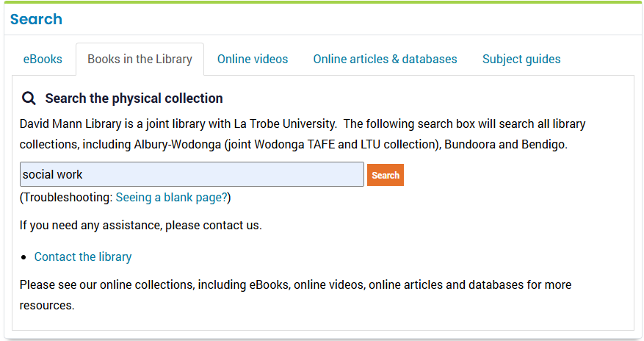Click the text 'Bundoora and Bendigo'
This screenshot has width=644, height=341.
click(505, 145)
